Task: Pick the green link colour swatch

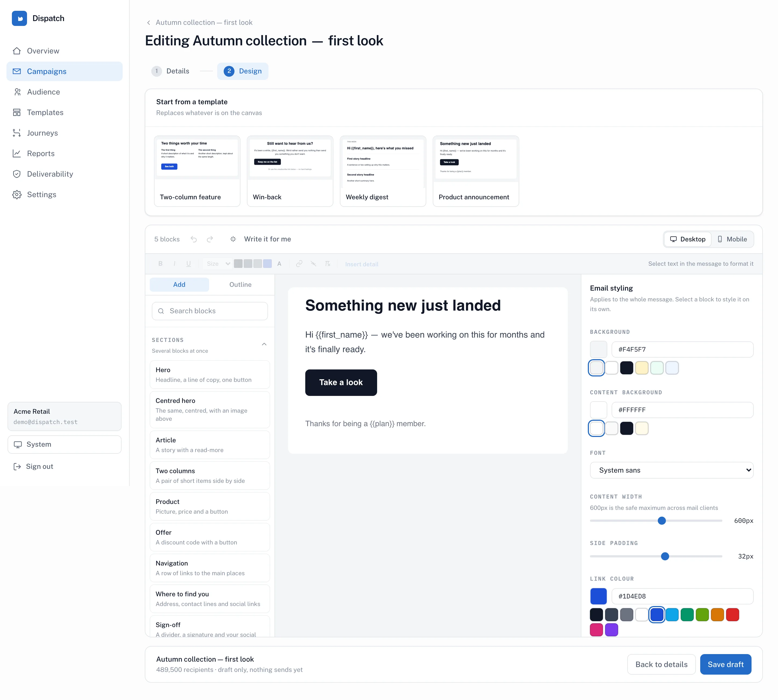Action: [x=687, y=615]
